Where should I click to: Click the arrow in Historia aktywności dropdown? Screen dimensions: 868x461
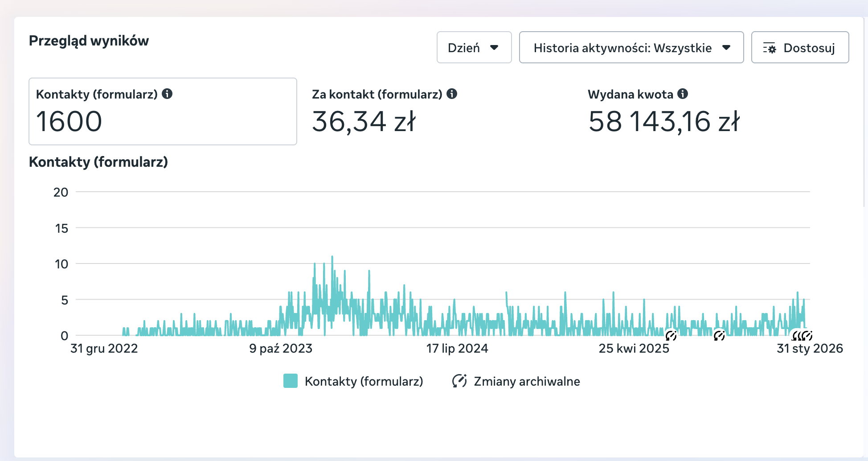(x=726, y=48)
